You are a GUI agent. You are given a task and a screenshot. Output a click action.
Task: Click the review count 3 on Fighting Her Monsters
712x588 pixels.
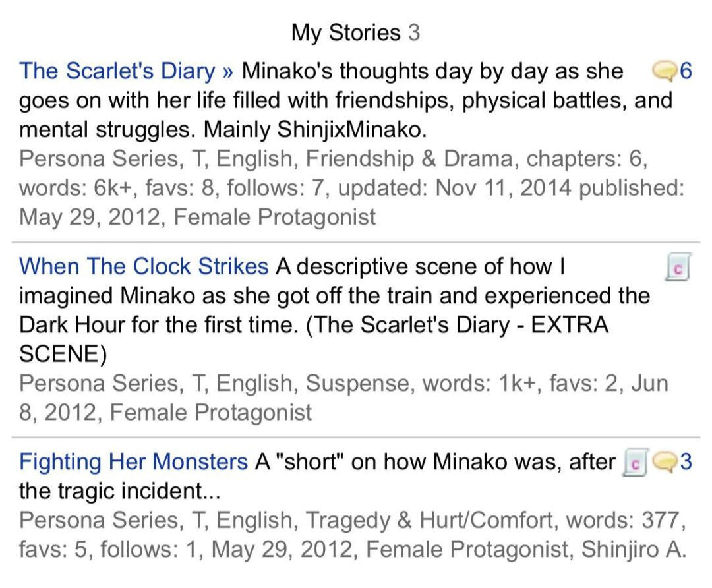pyautogui.click(x=686, y=462)
